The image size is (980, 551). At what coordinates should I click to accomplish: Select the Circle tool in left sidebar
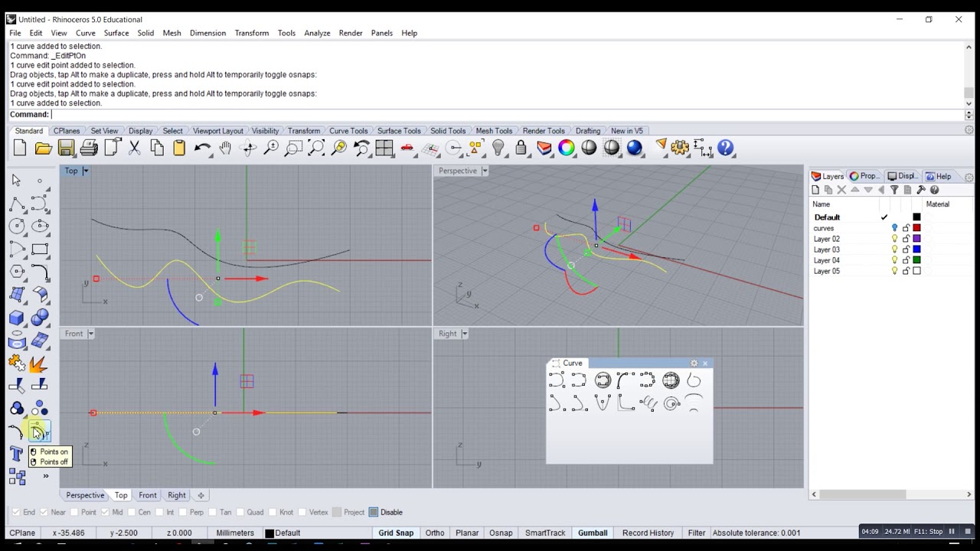[16, 226]
